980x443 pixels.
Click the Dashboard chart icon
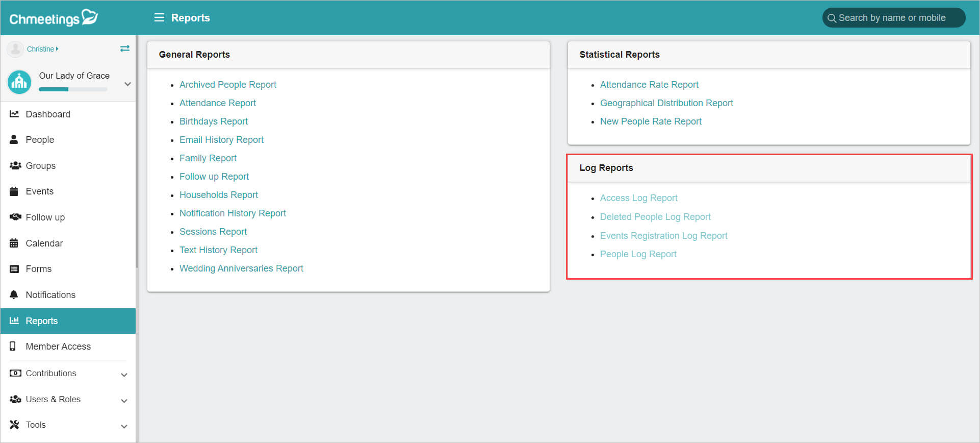pyautogui.click(x=14, y=114)
